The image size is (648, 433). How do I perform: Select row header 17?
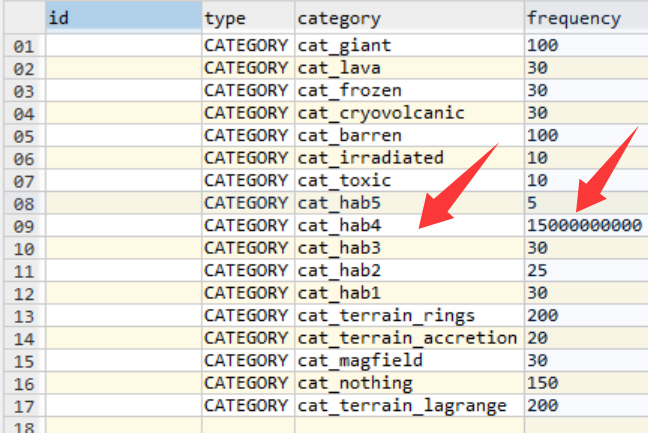tap(24, 406)
